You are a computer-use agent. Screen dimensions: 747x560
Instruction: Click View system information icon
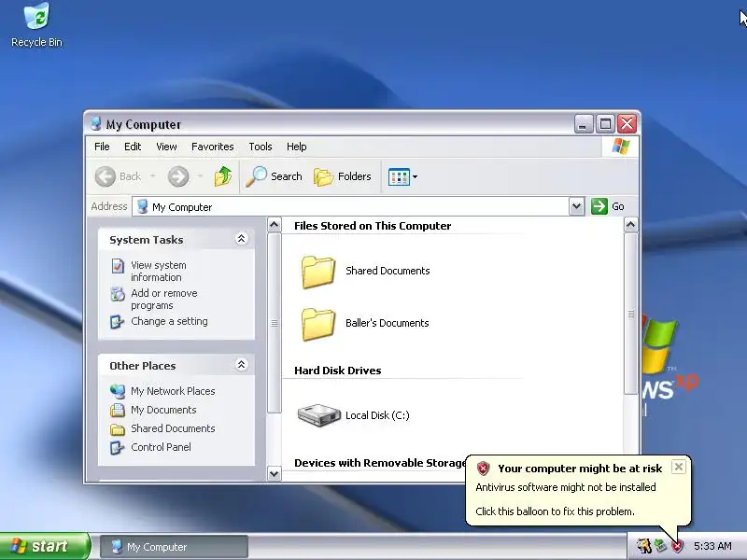click(x=118, y=266)
